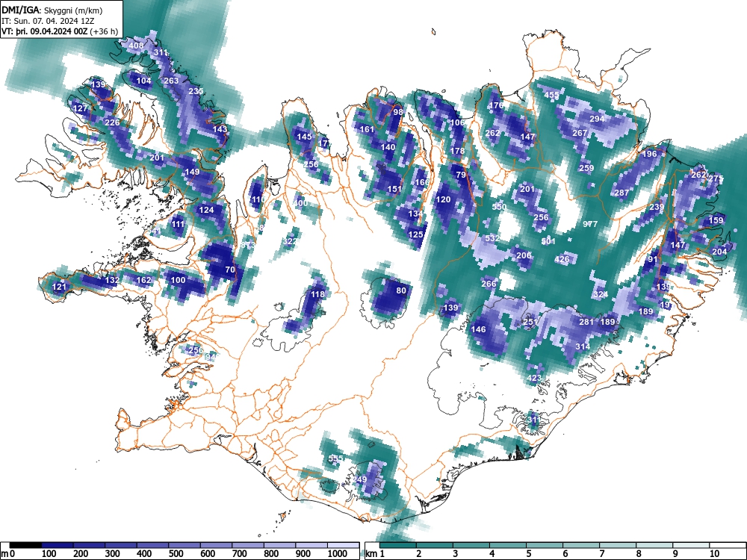Click the visibility value 314 on the map
This screenshot has height=560, width=747.
point(583,346)
